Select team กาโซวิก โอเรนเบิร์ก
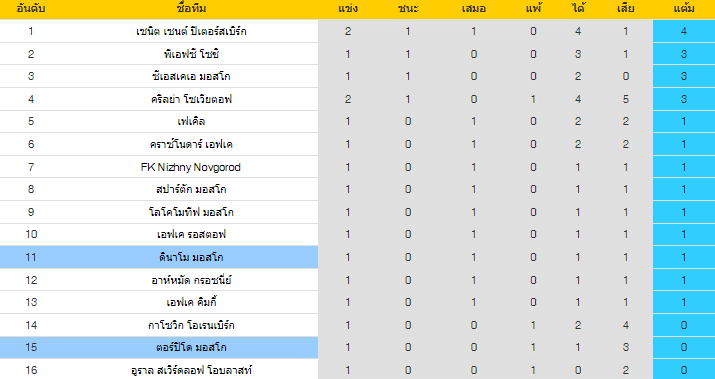 (x=191, y=325)
